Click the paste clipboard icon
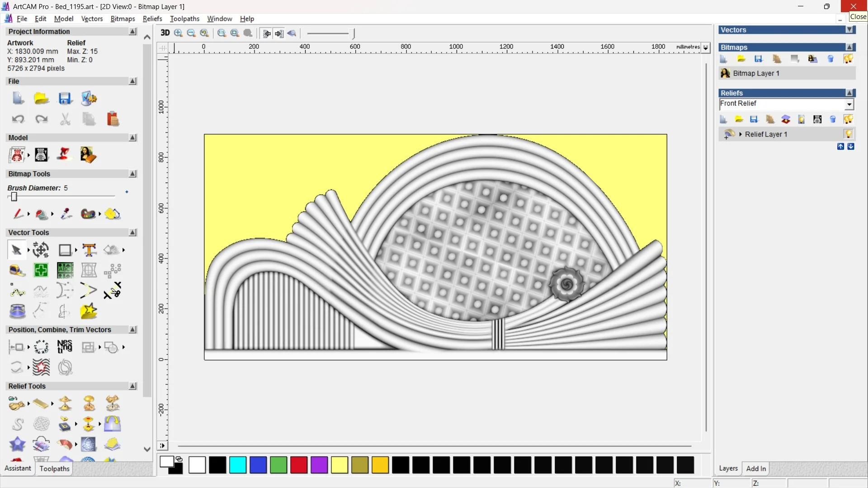This screenshot has height=488, width=868. tap(113, 119)
